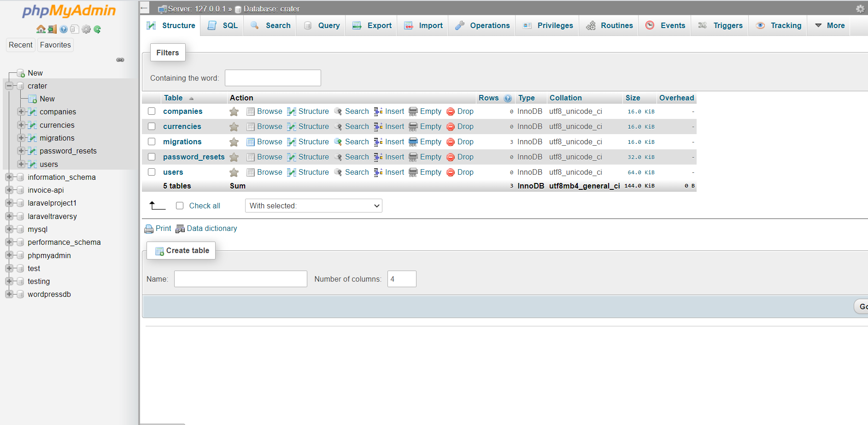Select the checkbox for the users table
Screen dimensions: 868x425
(x=152, y=172)
